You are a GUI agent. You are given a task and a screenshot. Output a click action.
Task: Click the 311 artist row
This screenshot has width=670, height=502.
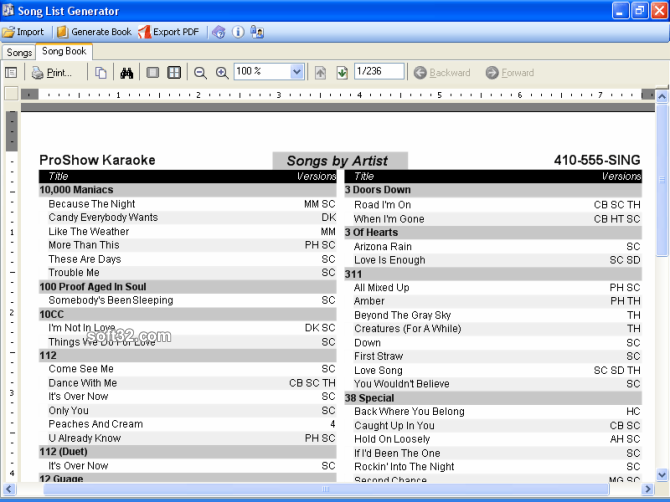[493, 274]
